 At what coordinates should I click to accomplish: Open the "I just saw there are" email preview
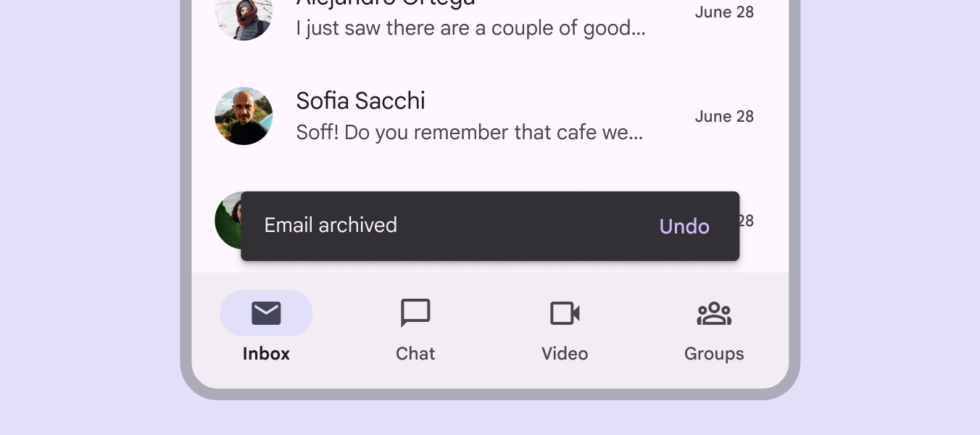tap(470, 28)
